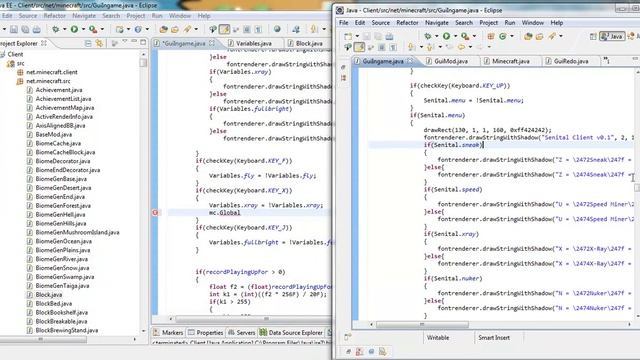Click New Java Class icon in front window
The width and height of the screenshot is (640, 360).
(502, 36)
